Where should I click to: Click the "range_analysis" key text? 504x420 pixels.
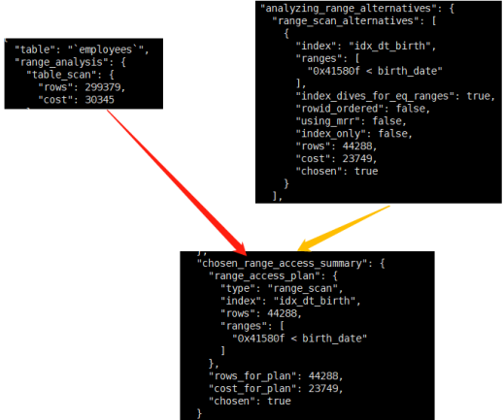click(x=62, y=62)
